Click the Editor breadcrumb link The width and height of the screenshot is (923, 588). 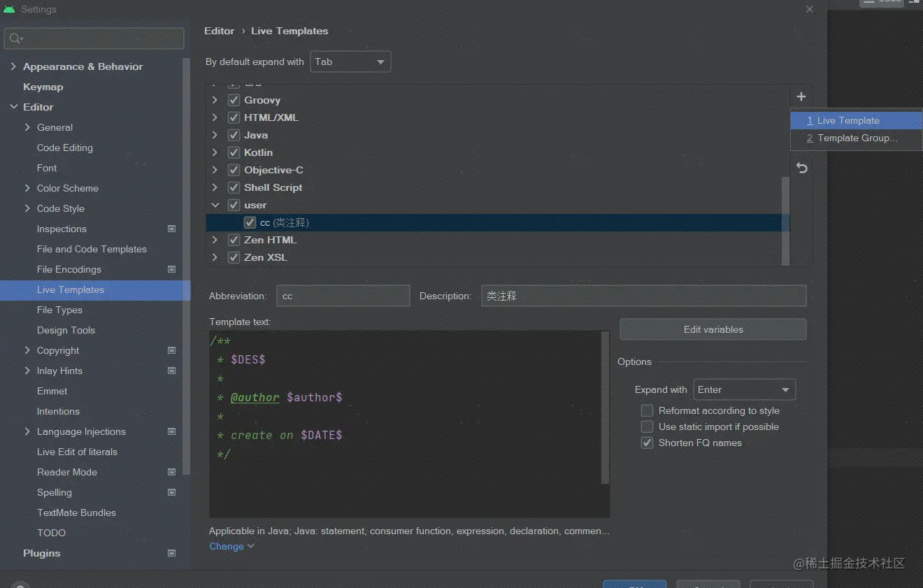220,31
